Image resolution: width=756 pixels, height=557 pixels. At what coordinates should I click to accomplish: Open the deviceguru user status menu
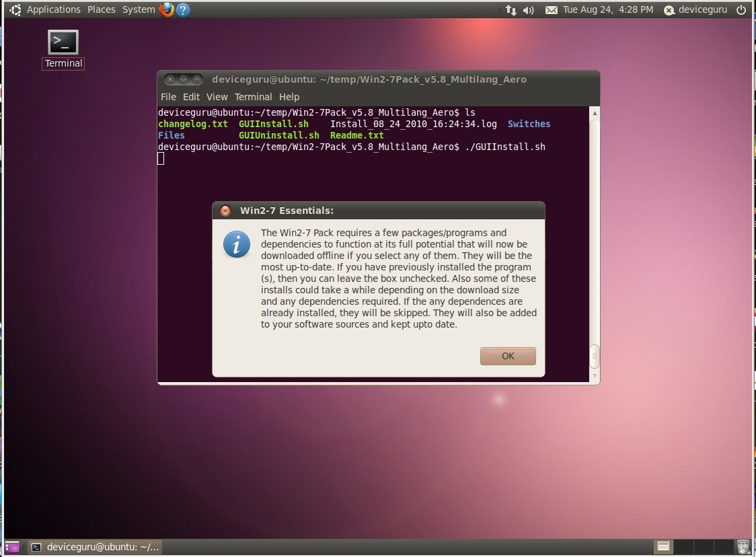[695, 9]
